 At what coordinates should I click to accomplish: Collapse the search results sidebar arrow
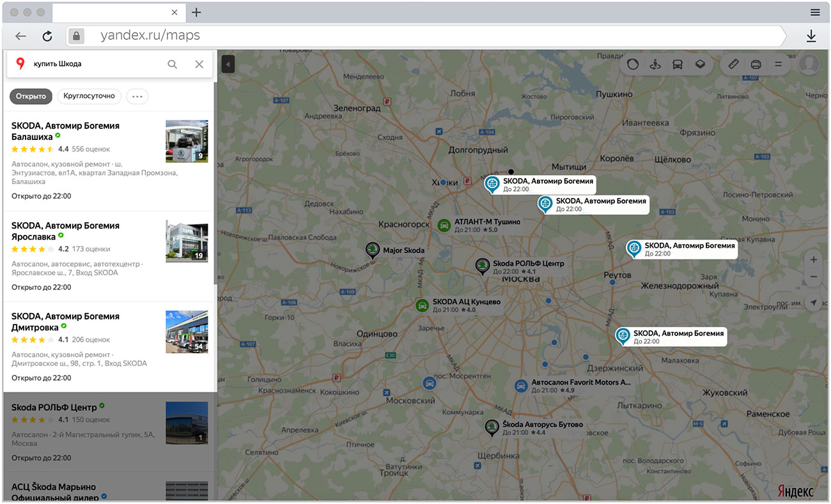tap(228, 64)
